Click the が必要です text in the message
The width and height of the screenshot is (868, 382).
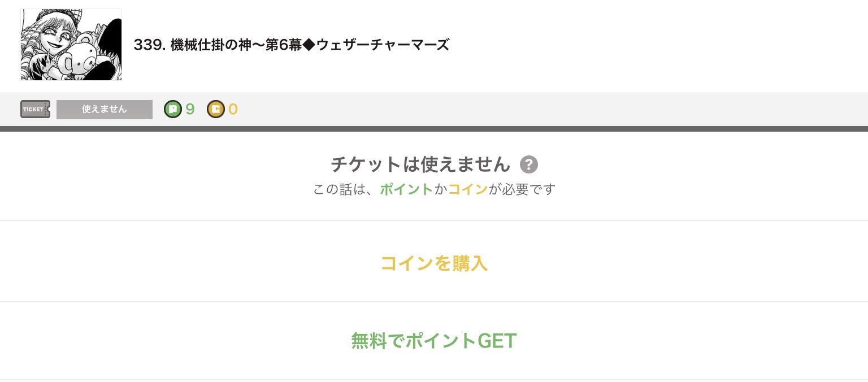click(522, 189)
